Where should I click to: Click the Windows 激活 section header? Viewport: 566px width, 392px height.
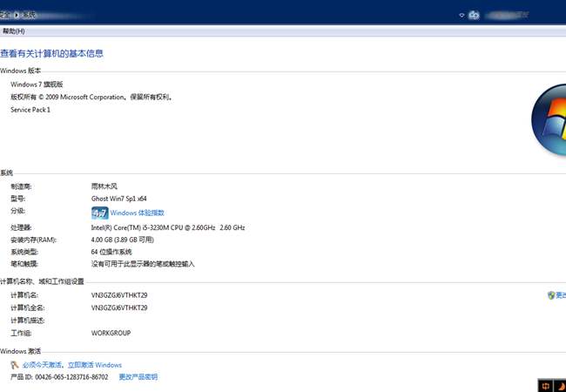[20, 351]
